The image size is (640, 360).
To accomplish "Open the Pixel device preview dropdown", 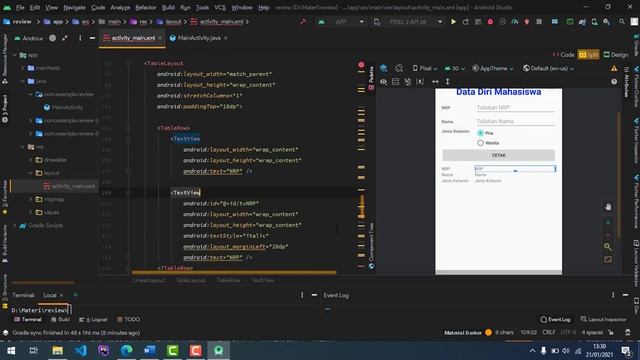I will click(x=424, y=68).
